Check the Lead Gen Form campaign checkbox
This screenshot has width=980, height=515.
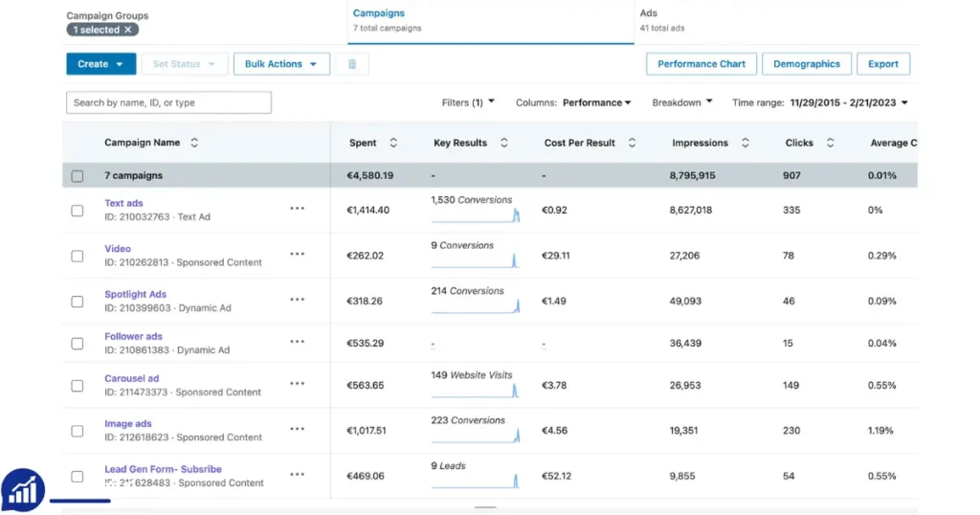click(77, 477)
